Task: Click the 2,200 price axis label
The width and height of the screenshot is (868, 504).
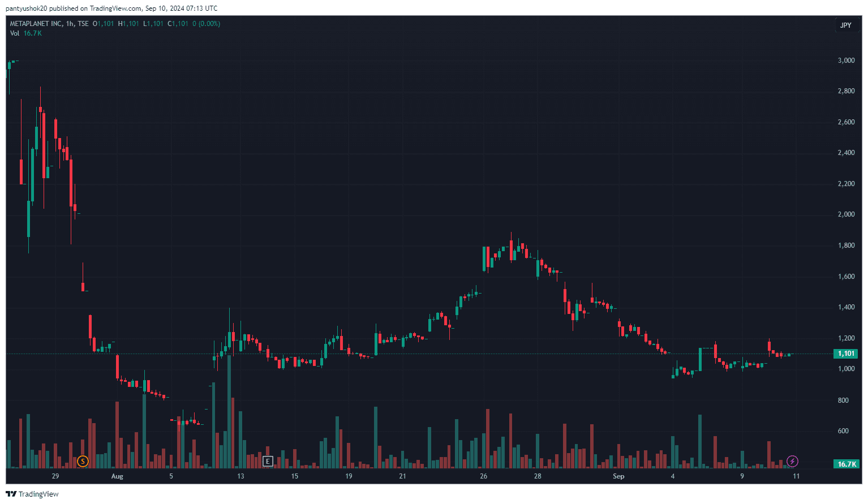Action: pos(846,184)
